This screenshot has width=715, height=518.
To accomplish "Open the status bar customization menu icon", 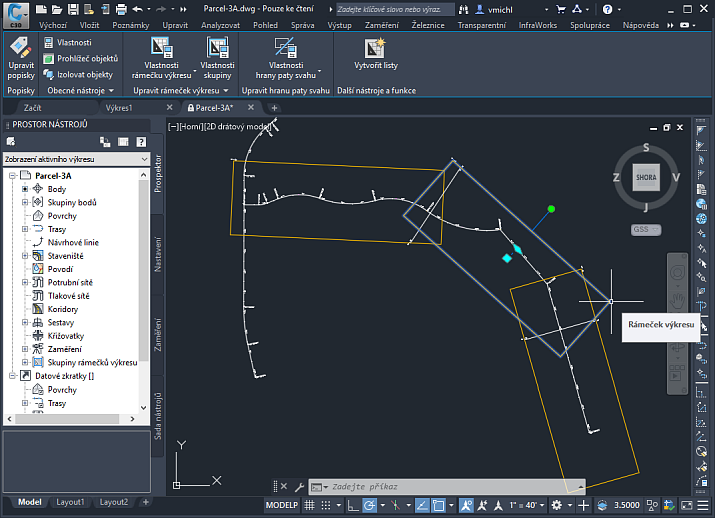I will pyautogui.click(x=703, y=505).
